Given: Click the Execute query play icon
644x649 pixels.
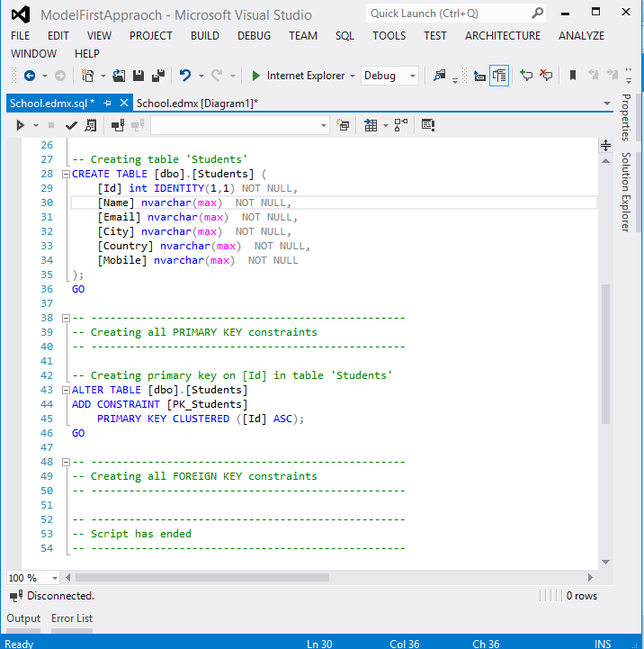Looking at the screenshot, I should tap(20, 125).
